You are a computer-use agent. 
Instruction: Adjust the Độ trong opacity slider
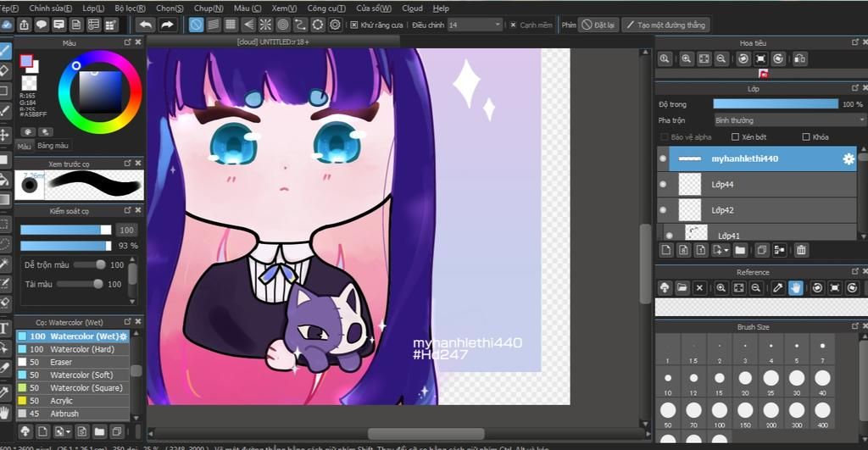click(776, 104)
